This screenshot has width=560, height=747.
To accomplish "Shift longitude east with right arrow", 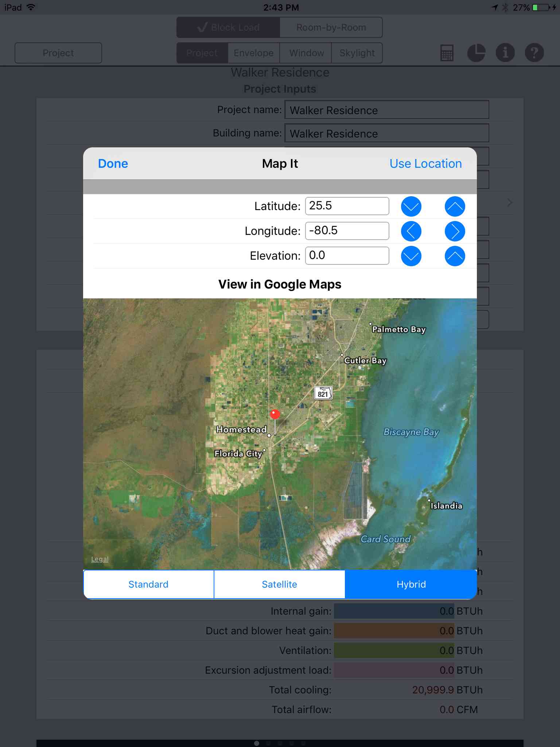I will pyautogui.click(x=455, y=231).
